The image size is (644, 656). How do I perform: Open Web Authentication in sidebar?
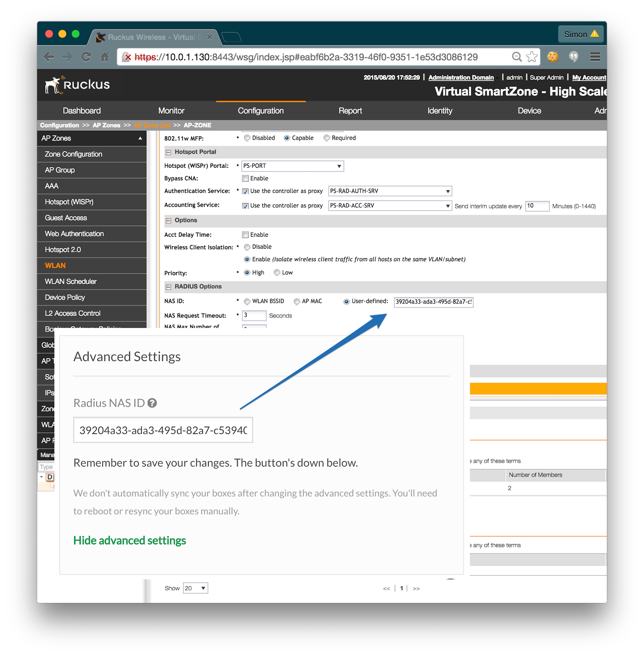click(92, 234)
